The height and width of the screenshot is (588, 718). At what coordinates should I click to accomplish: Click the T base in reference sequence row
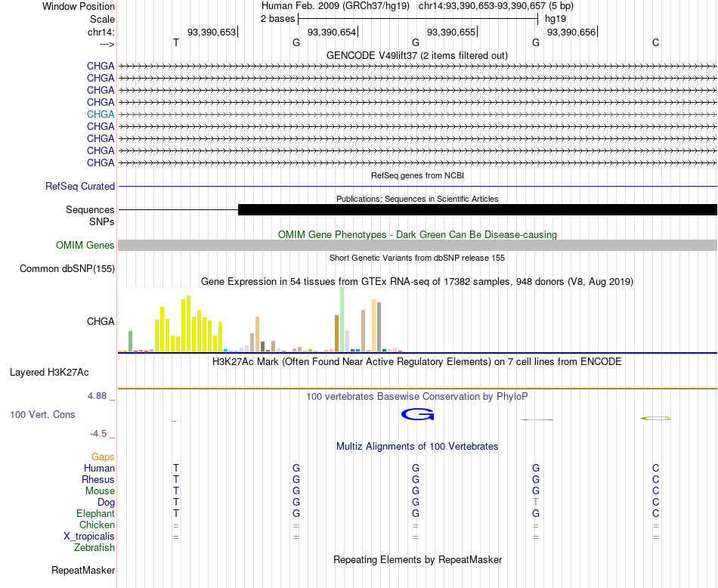coord(176,42)
